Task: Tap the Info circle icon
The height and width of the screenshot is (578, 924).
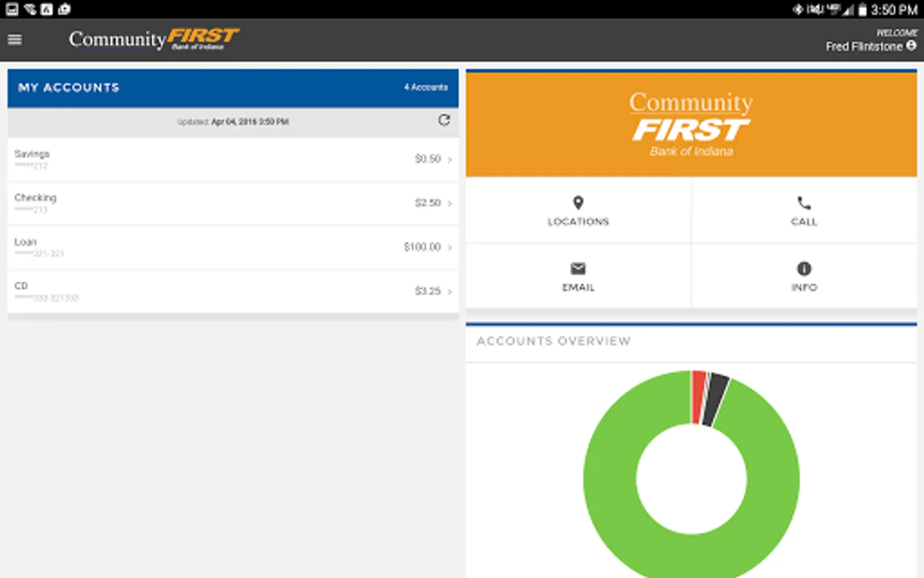Action: coord(804,268)
